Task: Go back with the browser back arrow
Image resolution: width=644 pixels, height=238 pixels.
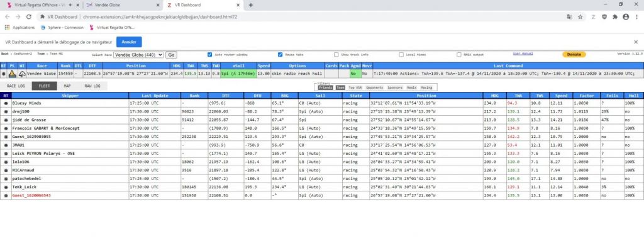Action: click(7, 17)
